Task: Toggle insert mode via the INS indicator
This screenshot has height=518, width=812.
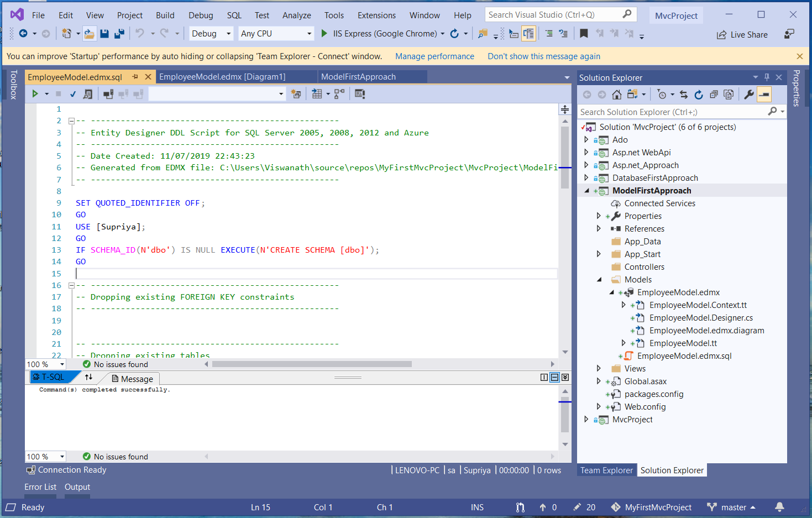Action: (x=476, y=507)
